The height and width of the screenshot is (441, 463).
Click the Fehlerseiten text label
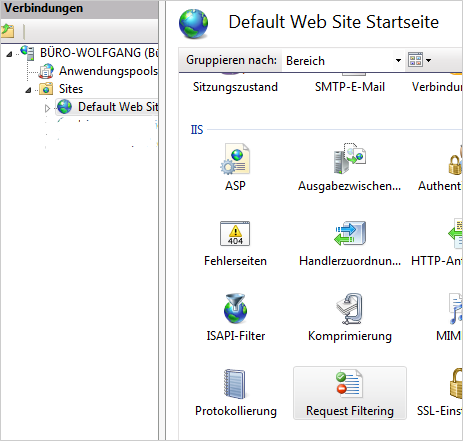click(235, 261)
